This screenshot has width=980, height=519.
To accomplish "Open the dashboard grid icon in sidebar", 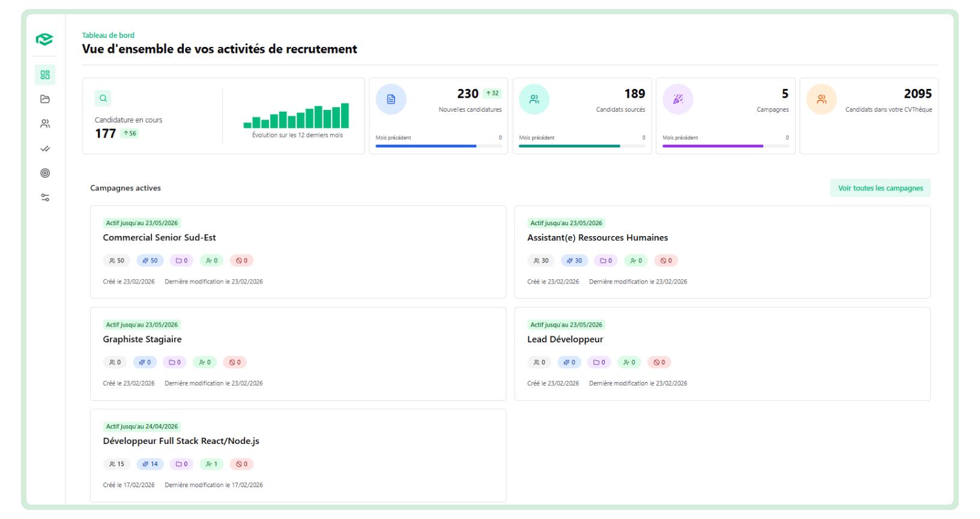I will click(45, 74).
